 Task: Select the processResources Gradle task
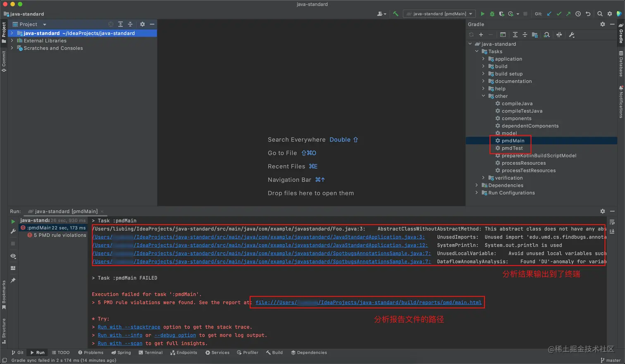click(x=523, y=163)
